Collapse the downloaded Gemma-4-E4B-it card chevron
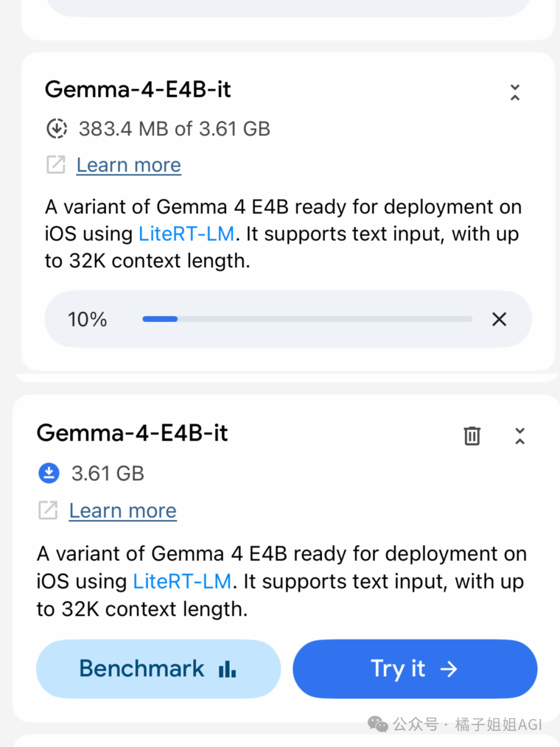Screen dimensions: 560x747 (520, 436)
